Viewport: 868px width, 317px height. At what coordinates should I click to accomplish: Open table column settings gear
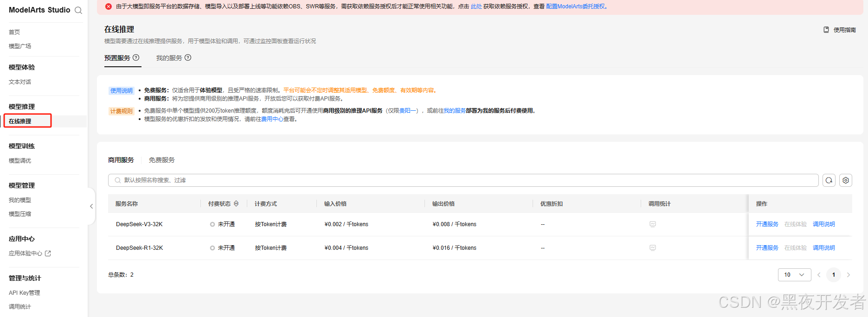point(846,180)
